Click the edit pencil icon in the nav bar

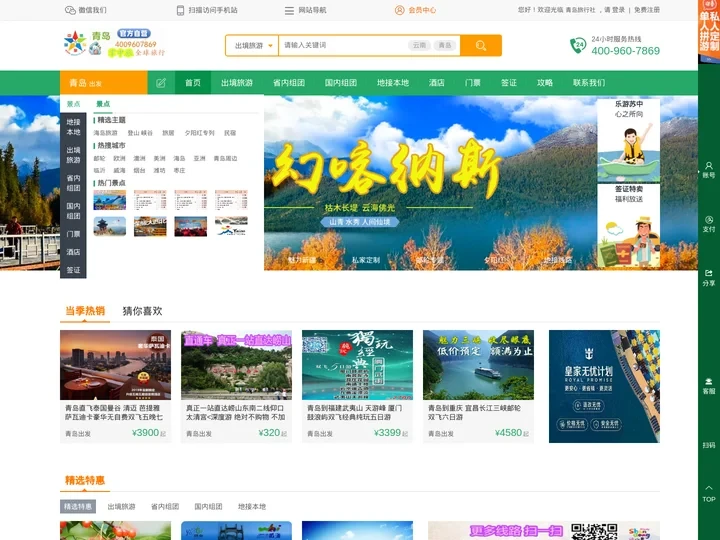(161, 83)
